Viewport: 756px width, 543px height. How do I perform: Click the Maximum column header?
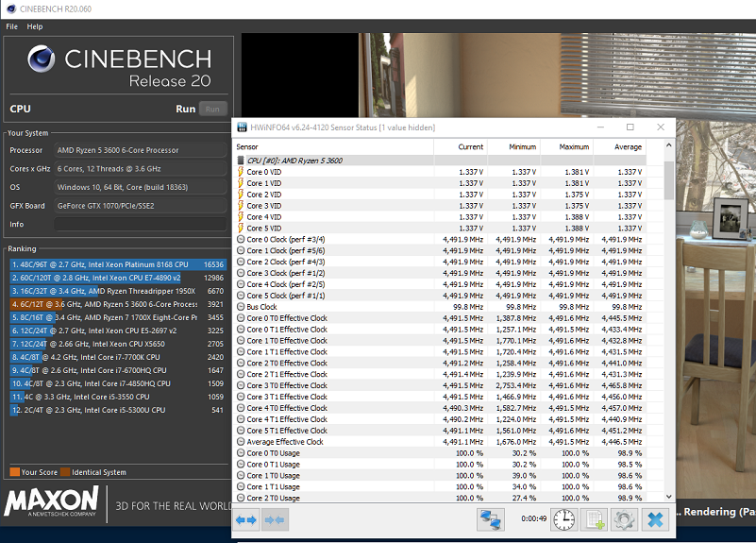[567, 146]
